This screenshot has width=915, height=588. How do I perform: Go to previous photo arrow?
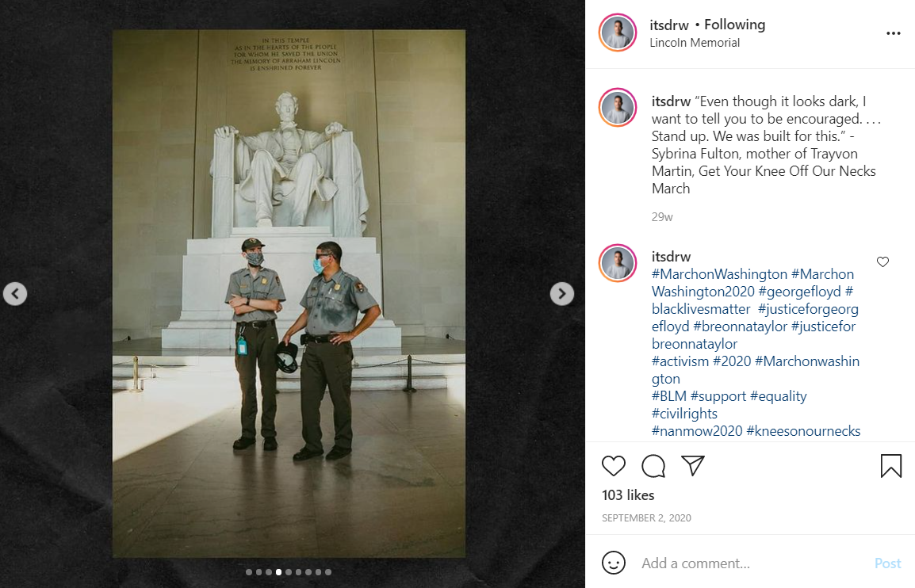click(15, 293)
